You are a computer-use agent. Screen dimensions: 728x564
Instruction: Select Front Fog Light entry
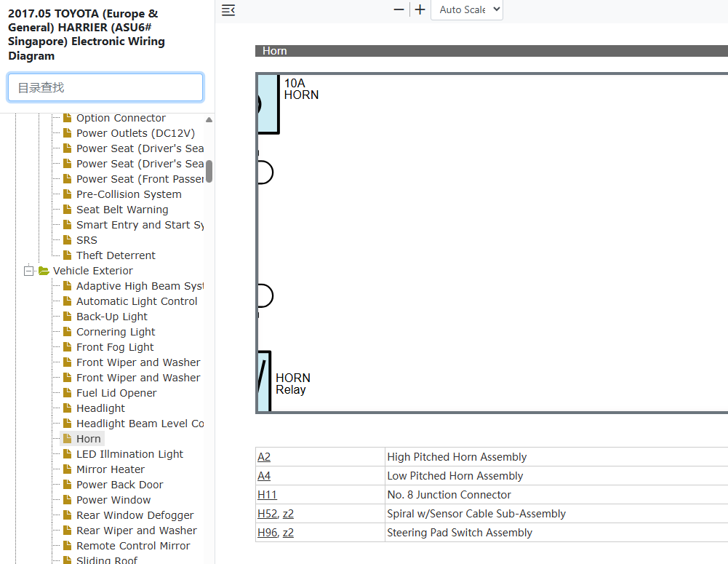pos(115,347)
